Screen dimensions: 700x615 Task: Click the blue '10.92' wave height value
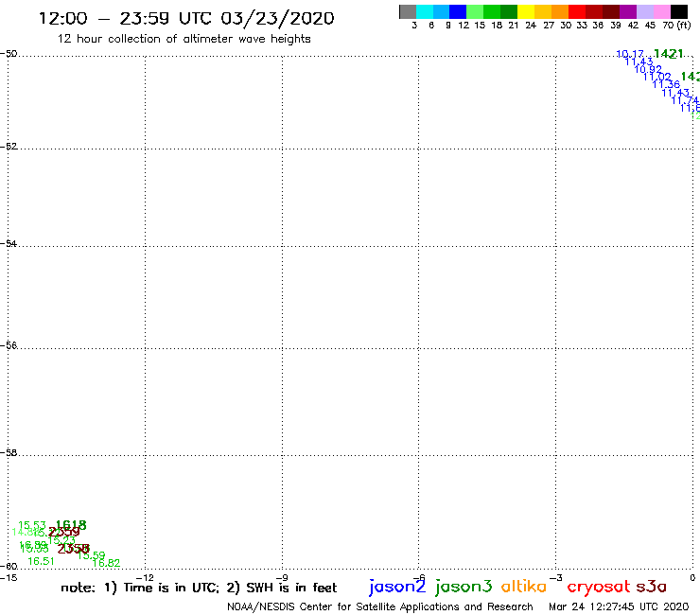tap(648, 69)
